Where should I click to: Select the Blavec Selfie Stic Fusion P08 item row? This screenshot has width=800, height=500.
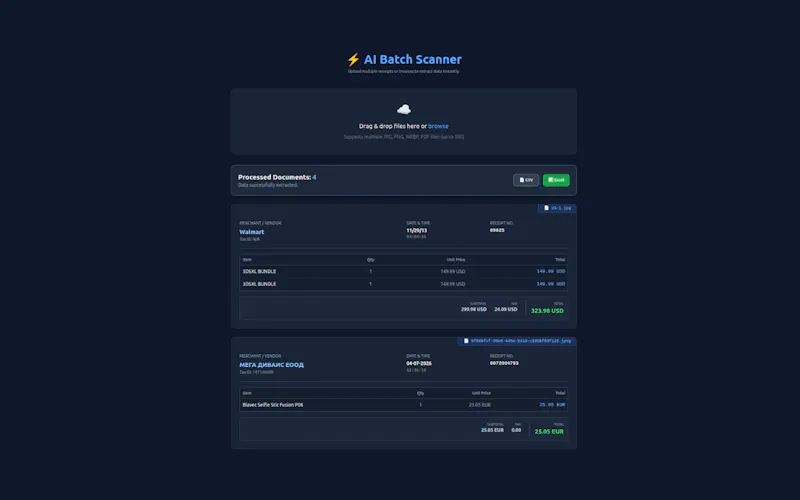[404, 405]
